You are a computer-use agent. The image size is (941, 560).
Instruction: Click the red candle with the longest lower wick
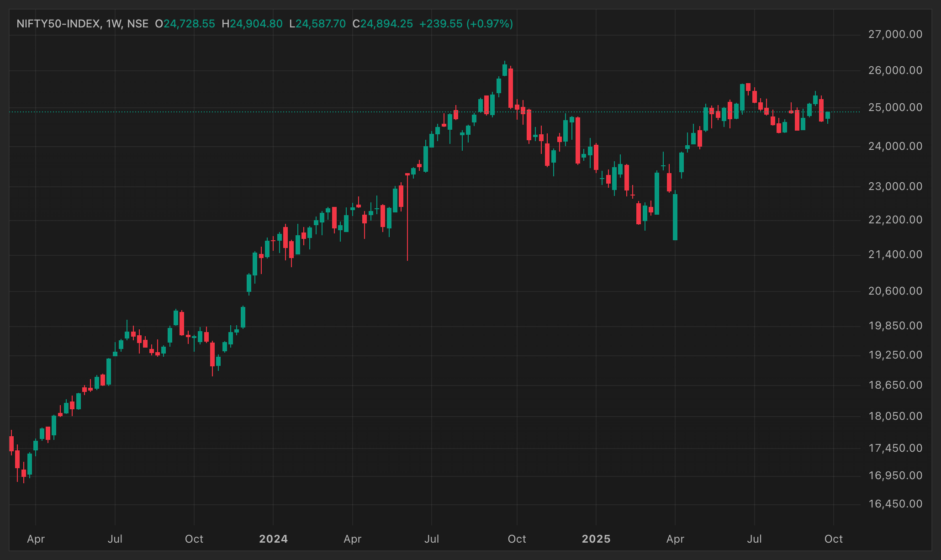(x=407, y=217)
